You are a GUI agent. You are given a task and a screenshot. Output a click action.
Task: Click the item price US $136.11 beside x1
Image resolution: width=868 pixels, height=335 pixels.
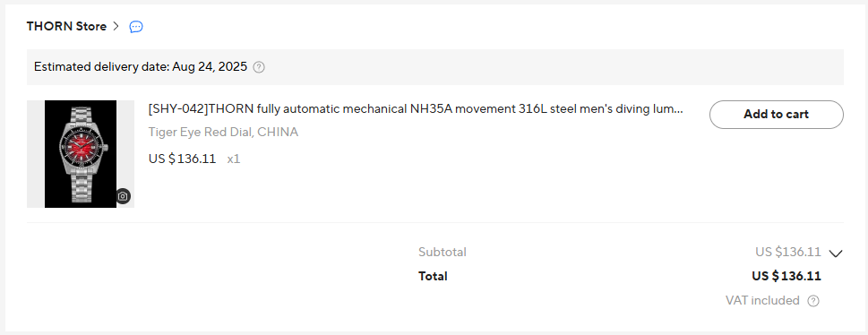point(182,159)
